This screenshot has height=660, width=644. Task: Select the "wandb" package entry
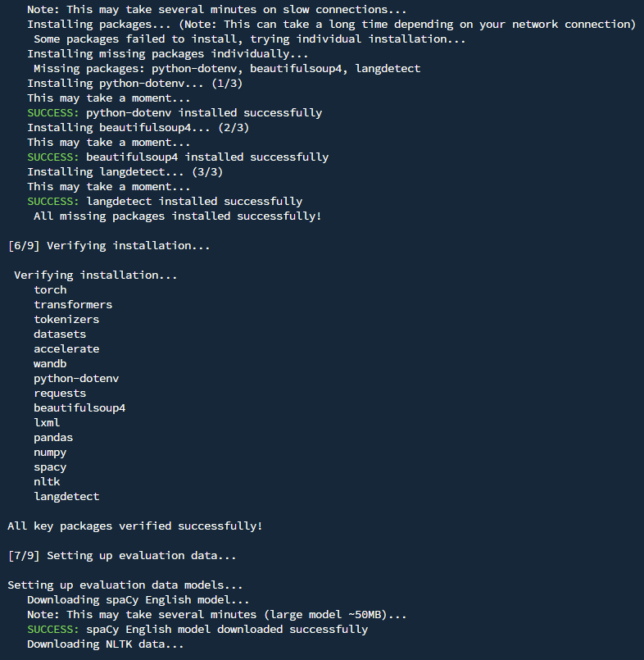pyautogui.click(x=50, y=364)
